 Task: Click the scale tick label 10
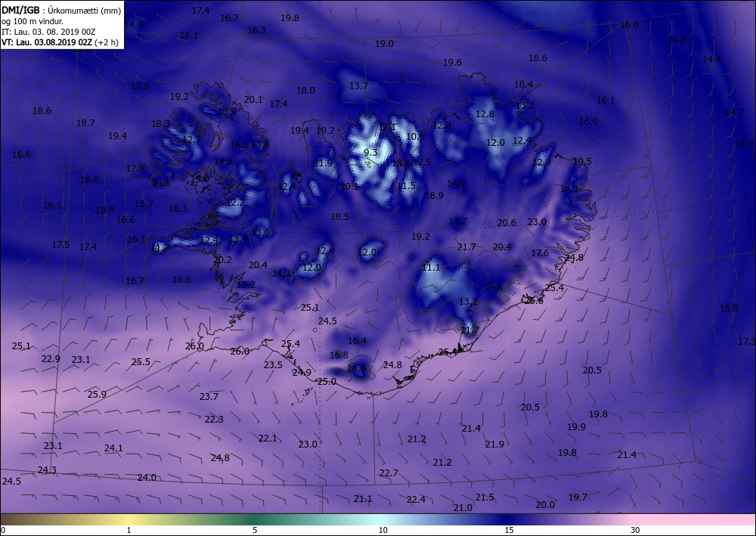tap(383, 530)
